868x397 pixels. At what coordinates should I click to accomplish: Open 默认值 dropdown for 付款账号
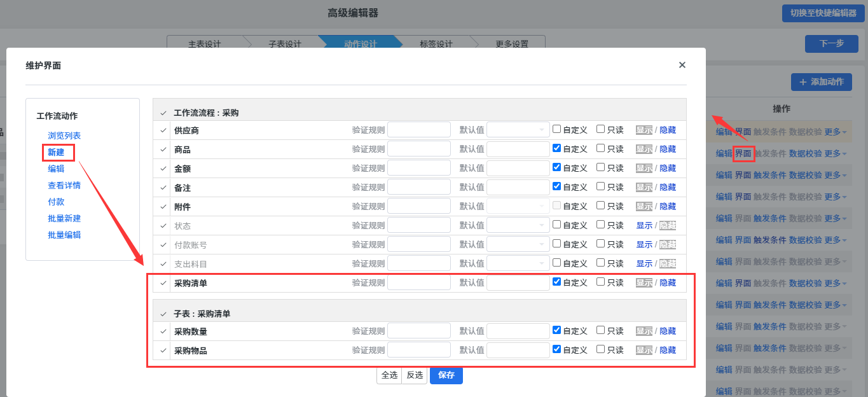click(x=518, y=244)
